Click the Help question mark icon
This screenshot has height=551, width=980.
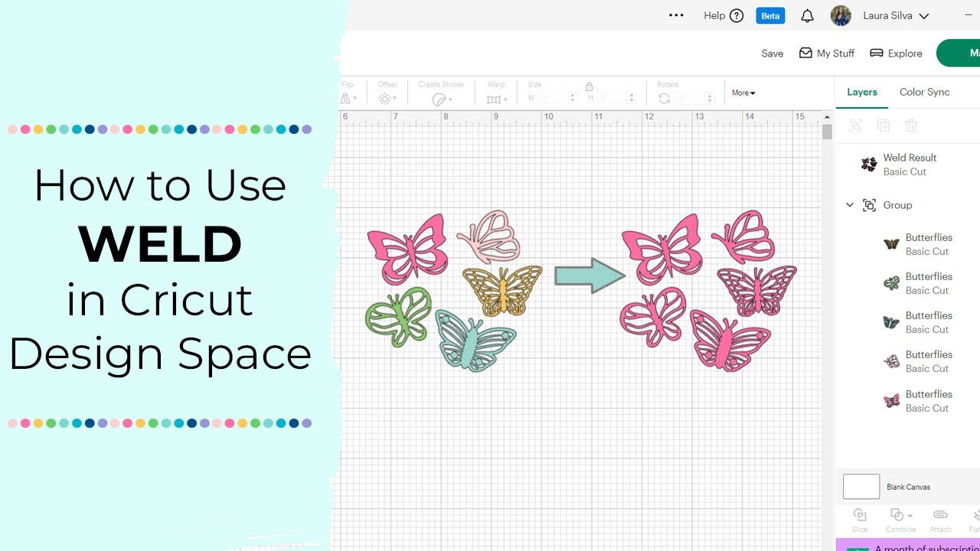(x=737, y=15)
